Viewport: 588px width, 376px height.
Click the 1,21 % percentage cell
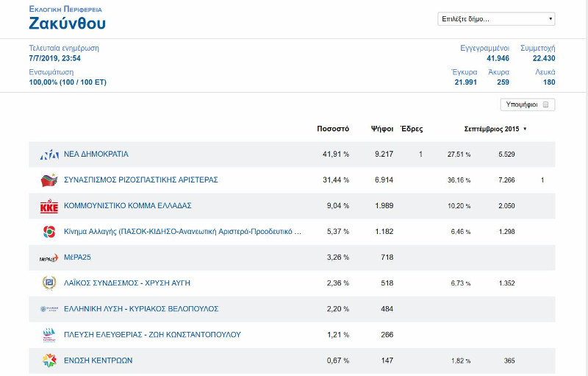point(338,335)
